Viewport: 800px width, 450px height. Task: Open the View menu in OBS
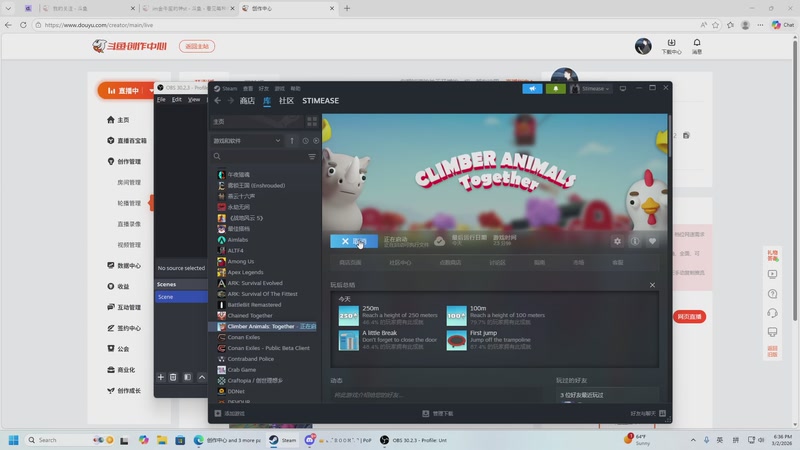(x=194, y=99)
